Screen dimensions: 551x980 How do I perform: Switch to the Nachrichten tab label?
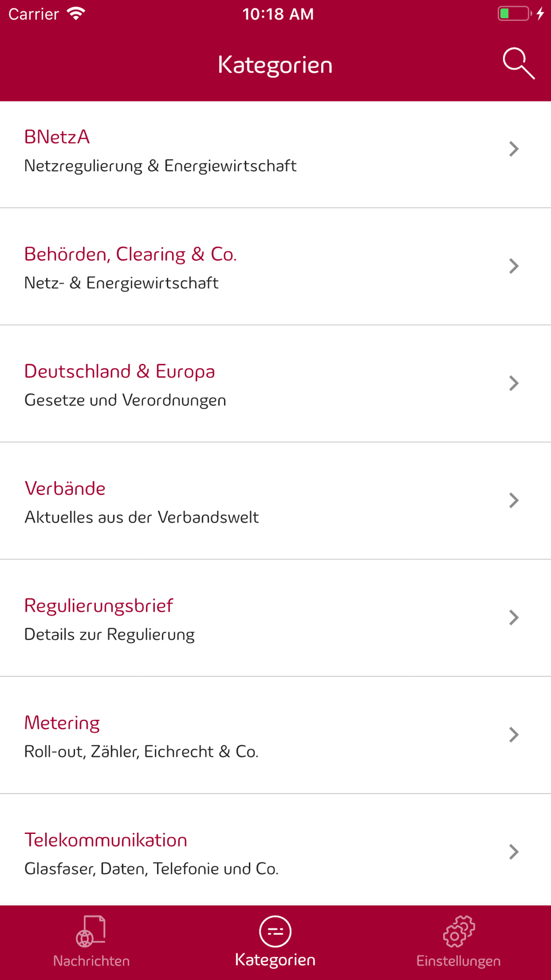(91, 961)
